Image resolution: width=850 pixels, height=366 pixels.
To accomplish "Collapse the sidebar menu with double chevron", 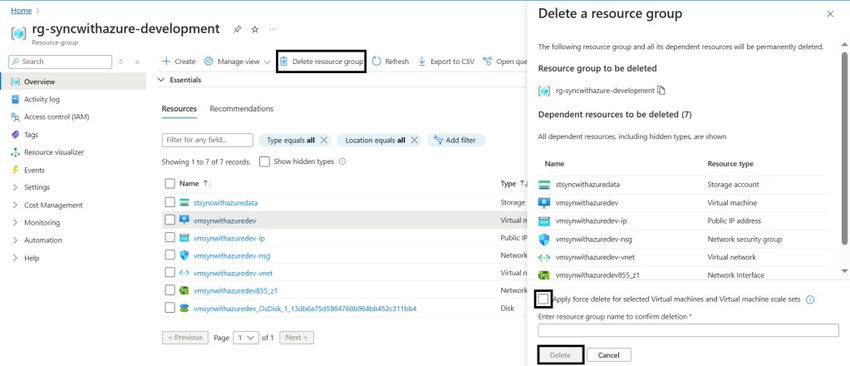I will click(137, 62).
